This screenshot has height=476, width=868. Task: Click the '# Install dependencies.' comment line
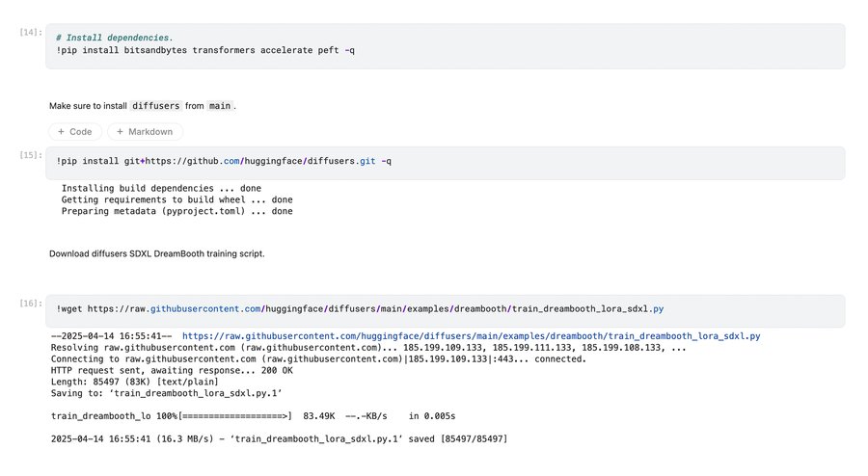pos(115,38)
